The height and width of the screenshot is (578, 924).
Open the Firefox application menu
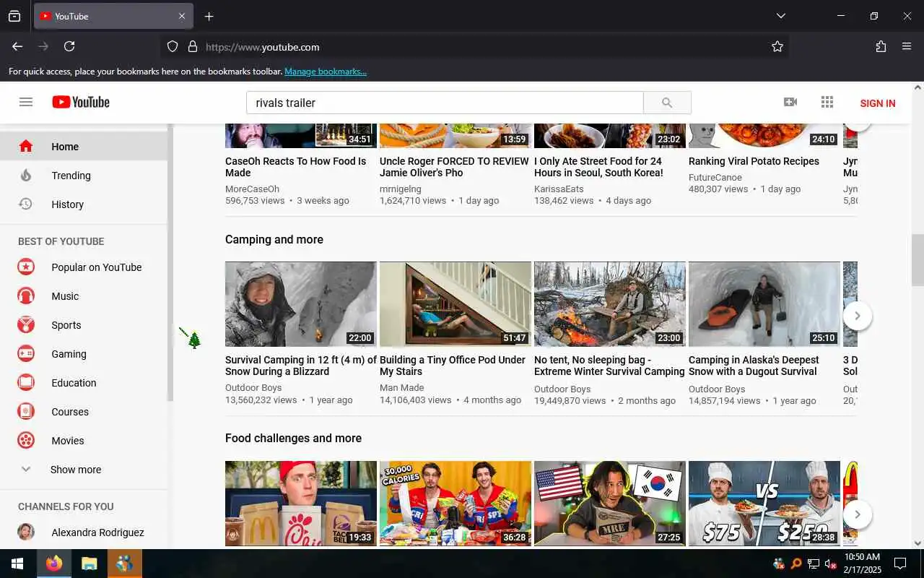(x=907, y=46)
